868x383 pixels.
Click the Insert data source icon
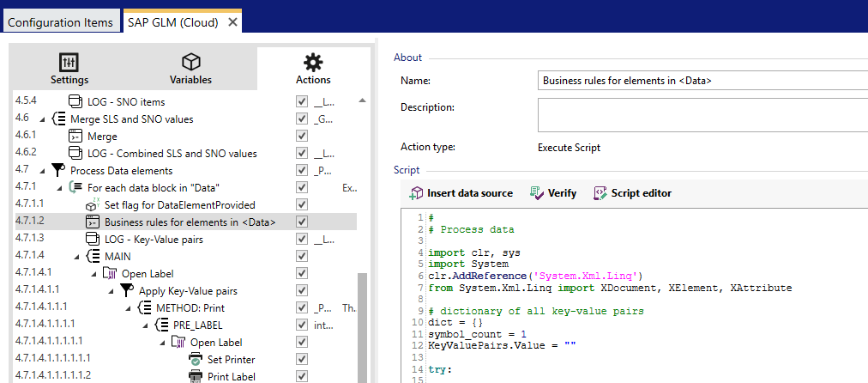[417, 193]
